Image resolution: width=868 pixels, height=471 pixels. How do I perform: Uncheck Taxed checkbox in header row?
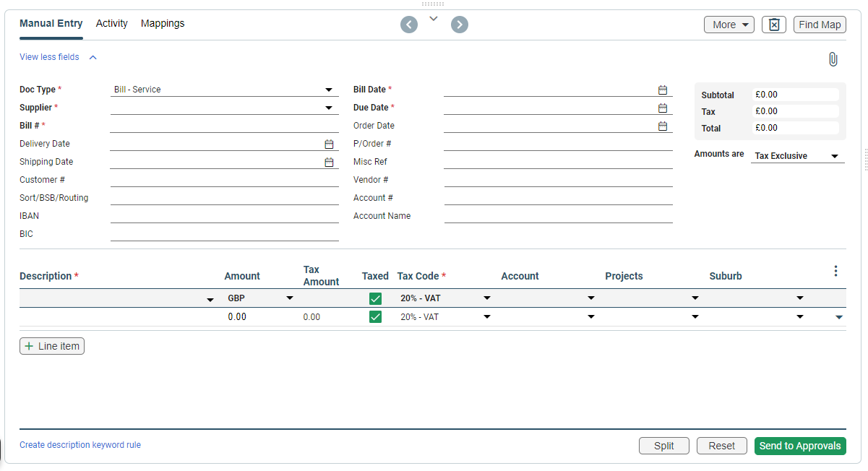375,298
